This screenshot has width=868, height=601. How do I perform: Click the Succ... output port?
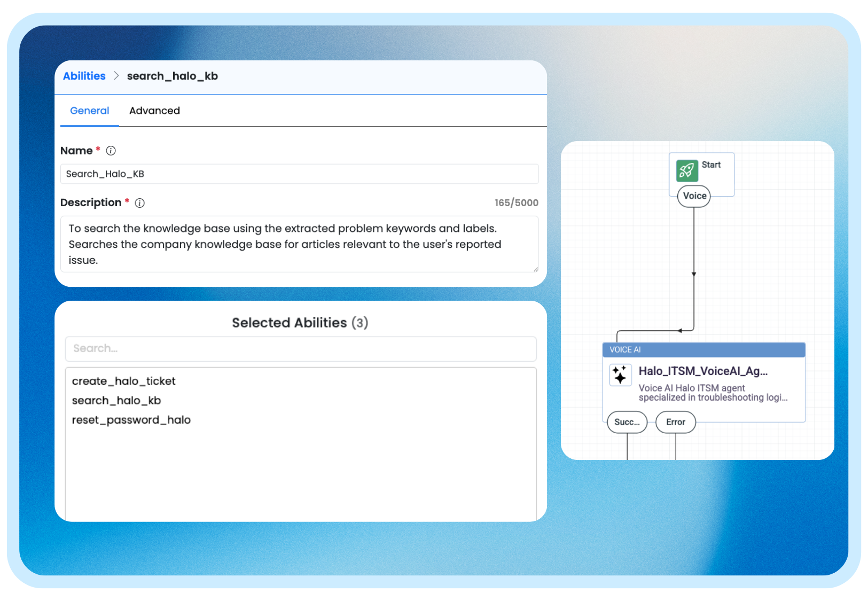tap(627, 422)
